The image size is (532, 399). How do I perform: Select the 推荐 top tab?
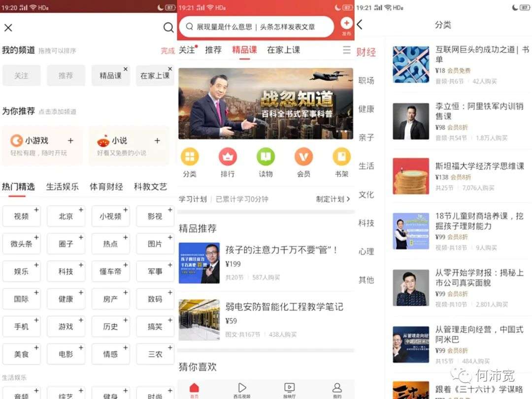point(213,50)
